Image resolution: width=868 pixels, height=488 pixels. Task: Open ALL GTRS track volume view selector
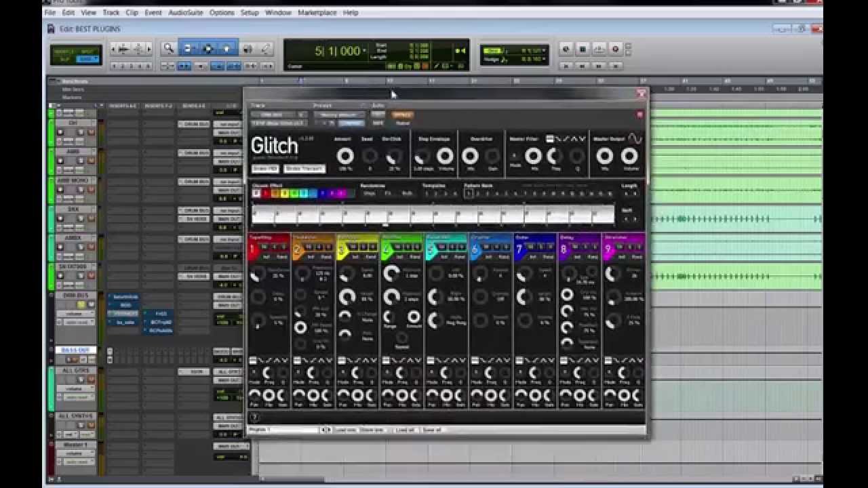(x=75, y=388)
